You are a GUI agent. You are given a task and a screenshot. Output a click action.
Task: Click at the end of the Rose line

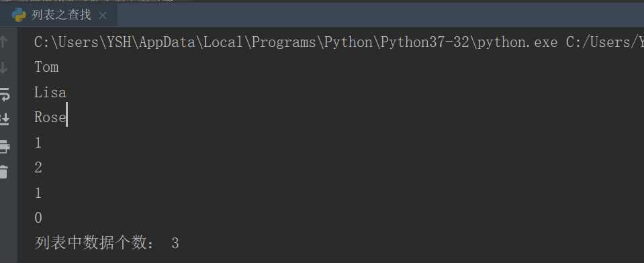pyautogui.click(x=66, y=117)
